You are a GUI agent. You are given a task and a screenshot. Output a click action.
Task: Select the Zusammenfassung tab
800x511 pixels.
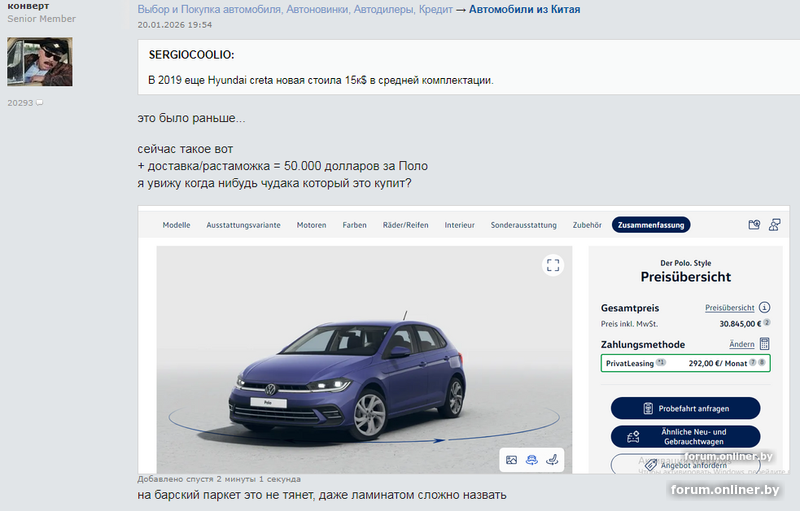point(651,225)
